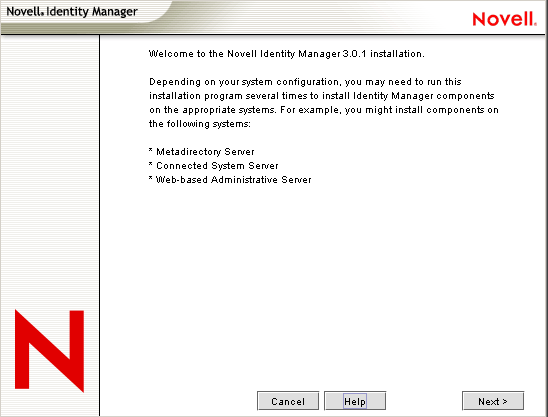Proceed with the Next > button
This screenshot has width=548, height=417.
pyautogui.click(x=493, y=401)
